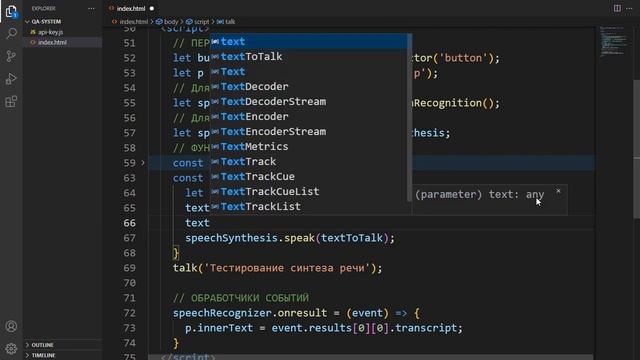Click '(parameter) text: any' tooltip text
Viewport: 640px width, 360px height.
[480, 194]
